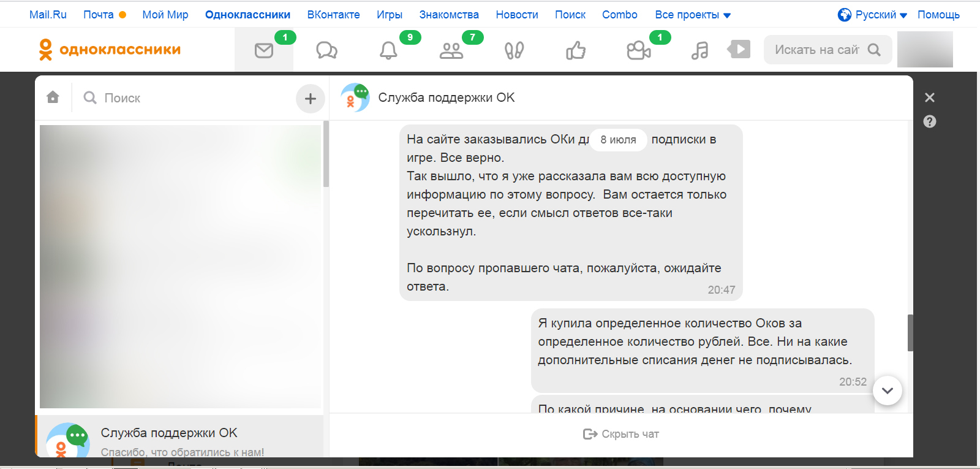Jump to latest messages with down-arrow button

click(x=888, y=391)
